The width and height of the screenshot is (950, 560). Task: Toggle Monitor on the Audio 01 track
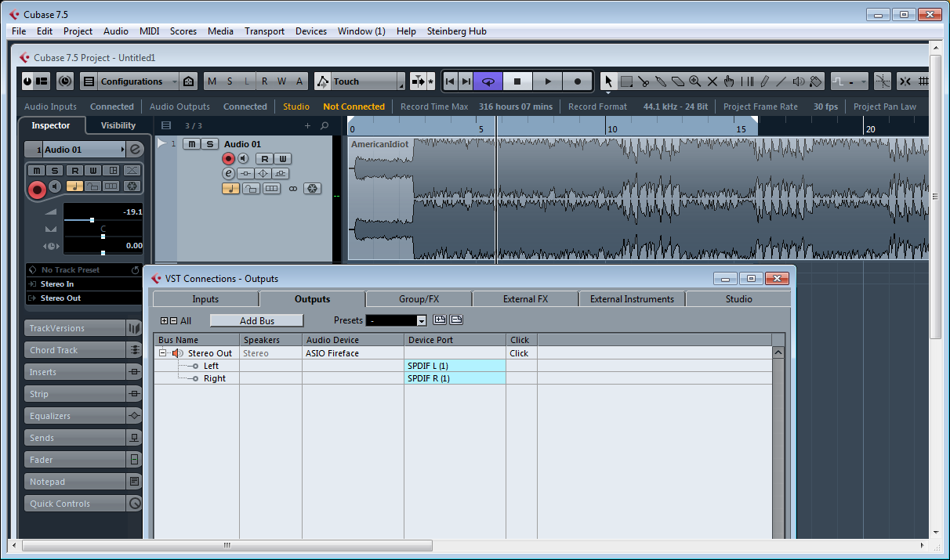pyautogui.click(x=244, y=158)
